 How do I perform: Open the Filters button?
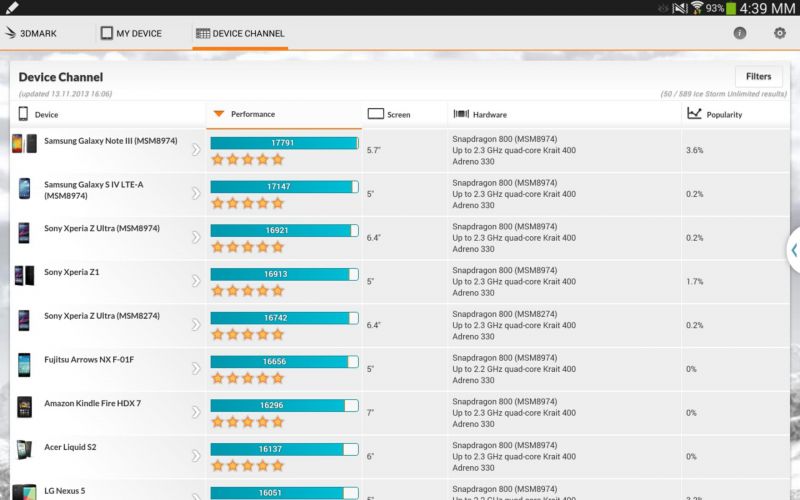coord(758,77)
